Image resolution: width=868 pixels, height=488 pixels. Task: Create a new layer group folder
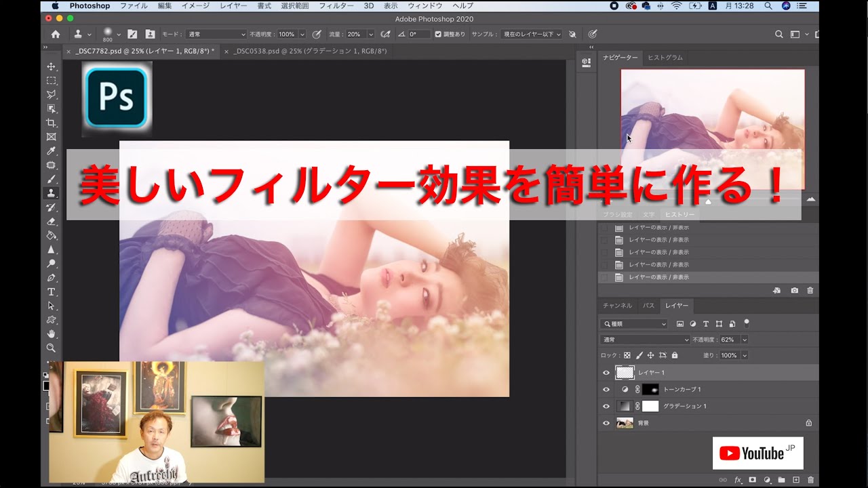[x=781, y=480]
